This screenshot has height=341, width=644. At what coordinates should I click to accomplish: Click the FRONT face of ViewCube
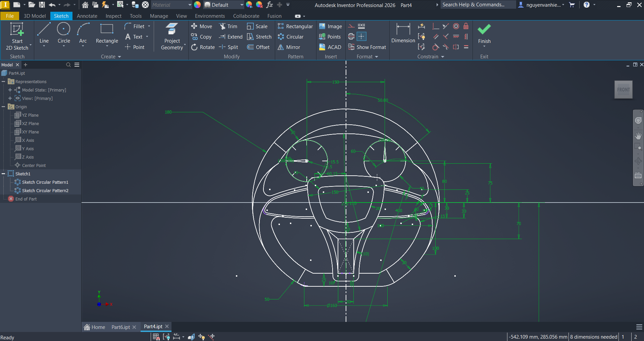pos(623,90)
